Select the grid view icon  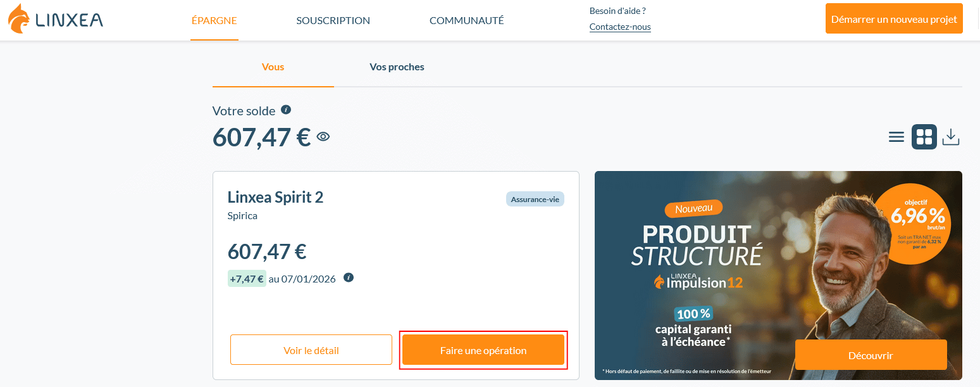click(924, 137)
